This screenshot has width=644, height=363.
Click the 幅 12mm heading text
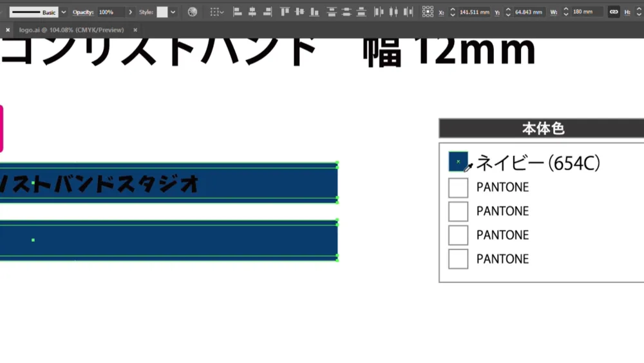450,52
